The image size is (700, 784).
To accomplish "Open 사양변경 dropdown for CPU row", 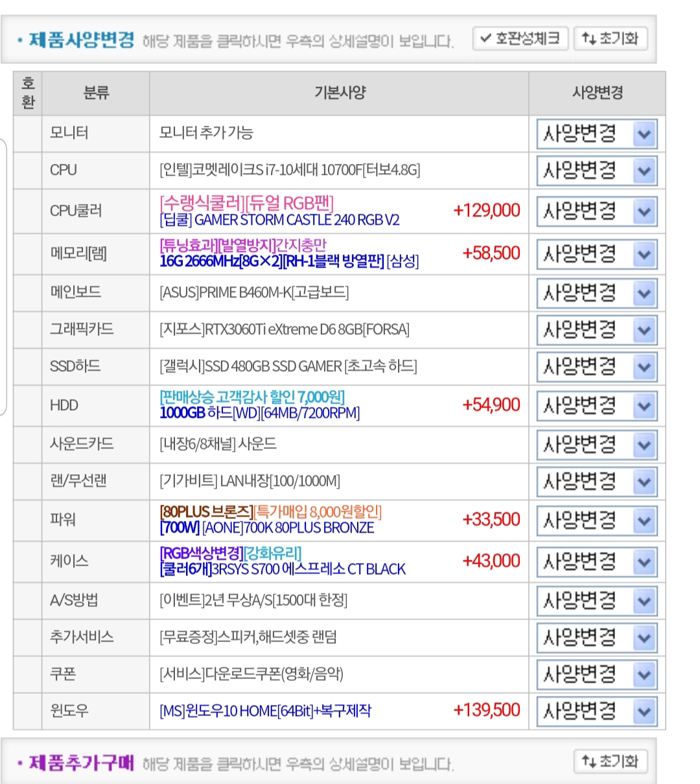I will point(597,171).
